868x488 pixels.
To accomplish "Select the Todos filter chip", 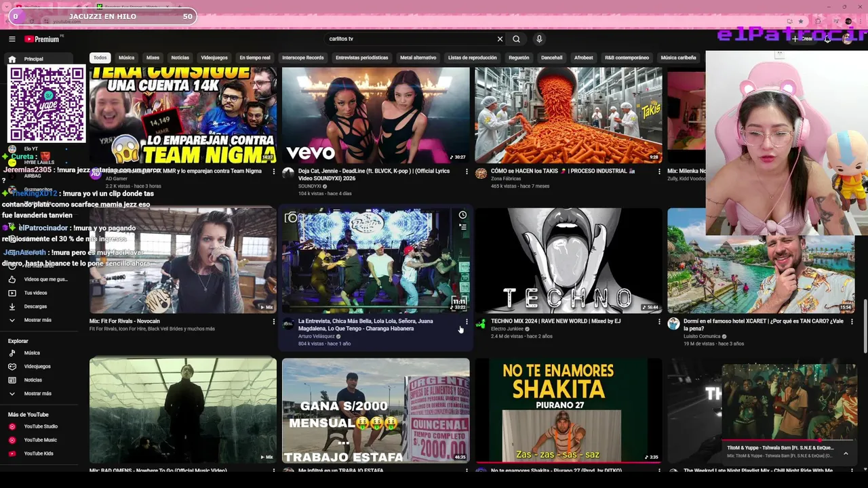I will pos(100,58).
